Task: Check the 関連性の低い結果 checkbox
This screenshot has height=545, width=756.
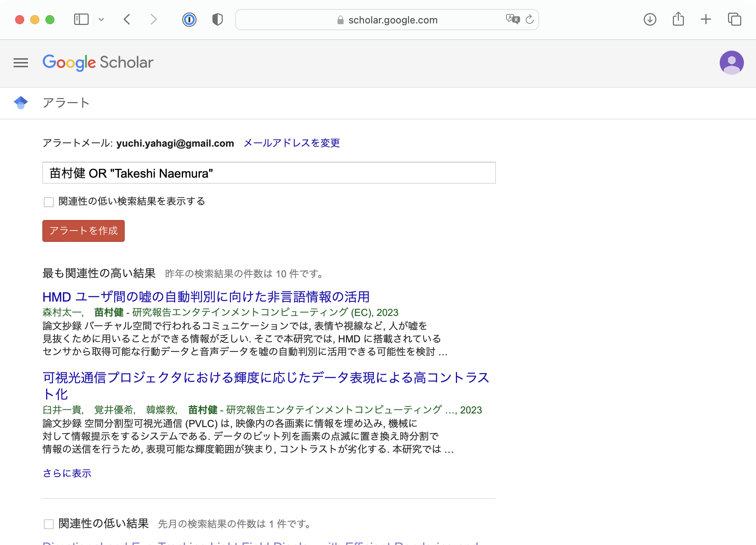Action: pos(48,524)
